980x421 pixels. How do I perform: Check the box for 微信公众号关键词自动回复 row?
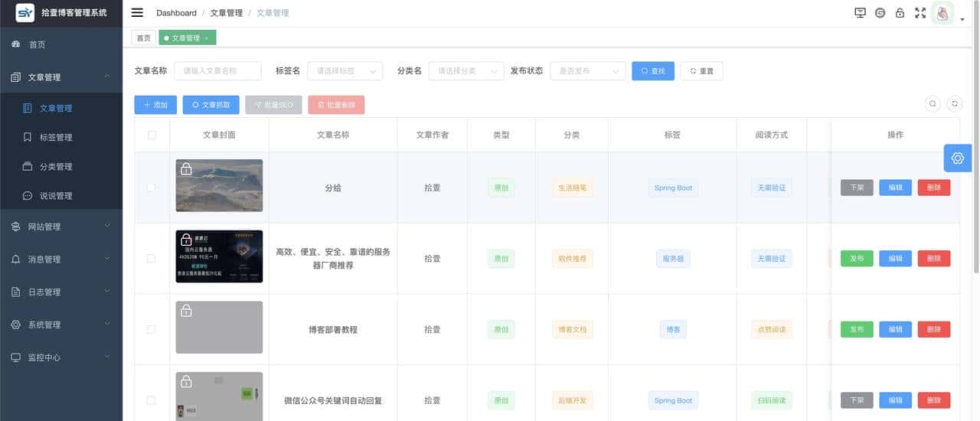pyautogui.click(x=151, y=400)
